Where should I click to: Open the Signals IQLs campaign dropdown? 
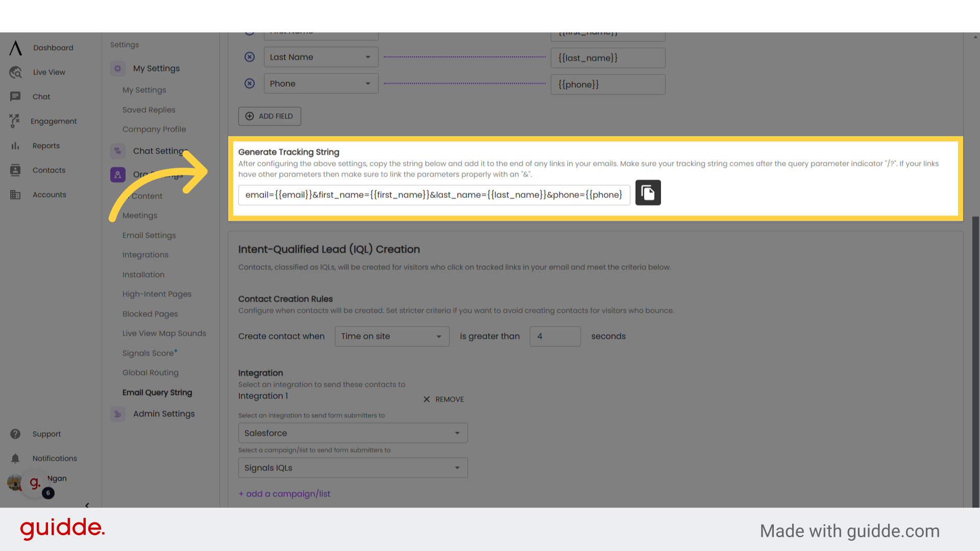click(353, 468)
